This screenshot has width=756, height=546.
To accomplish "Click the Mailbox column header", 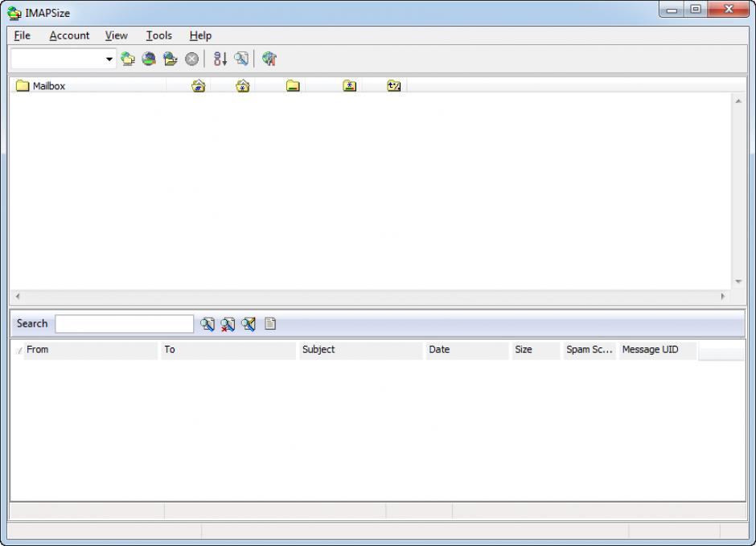I will coord(88,86).
